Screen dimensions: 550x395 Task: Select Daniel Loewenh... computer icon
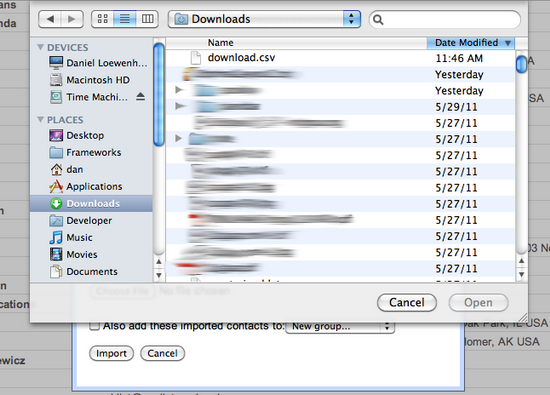point(56,63)
